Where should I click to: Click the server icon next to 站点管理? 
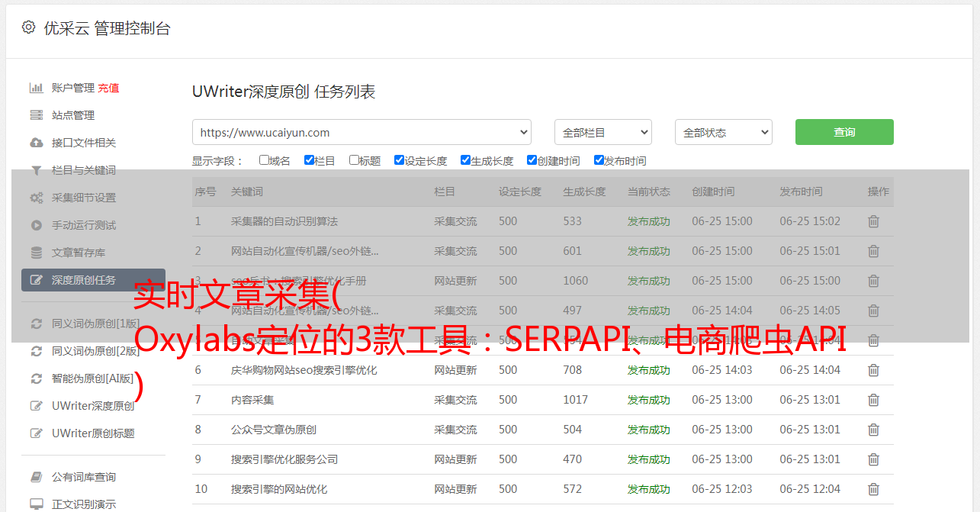(36, 115)
